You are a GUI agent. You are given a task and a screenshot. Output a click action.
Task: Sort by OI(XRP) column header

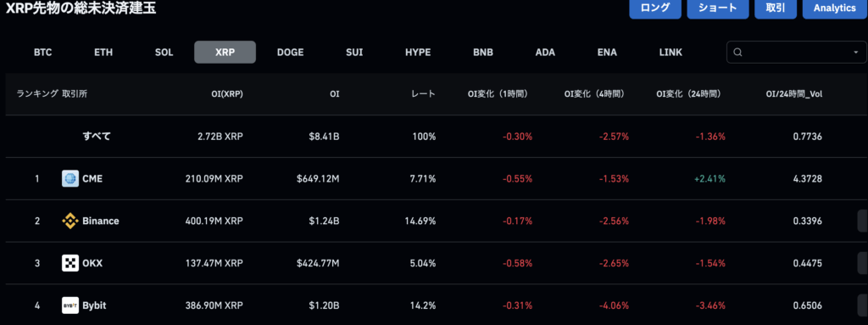(227, 93)
